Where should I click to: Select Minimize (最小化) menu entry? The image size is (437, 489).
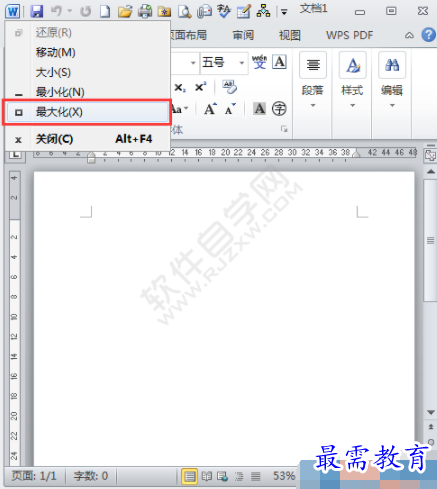87,92
